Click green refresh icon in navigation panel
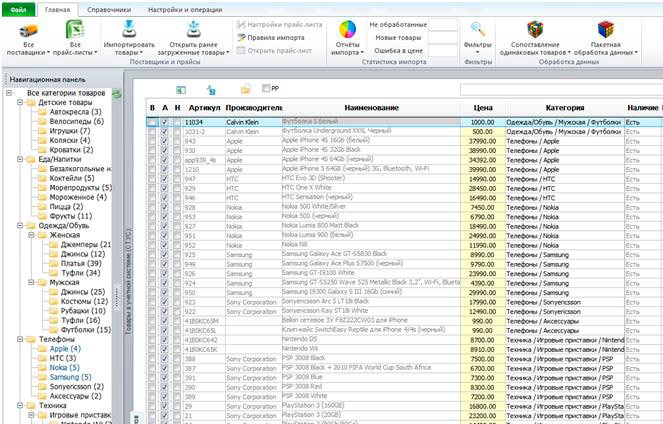 (x=117, y=93)
